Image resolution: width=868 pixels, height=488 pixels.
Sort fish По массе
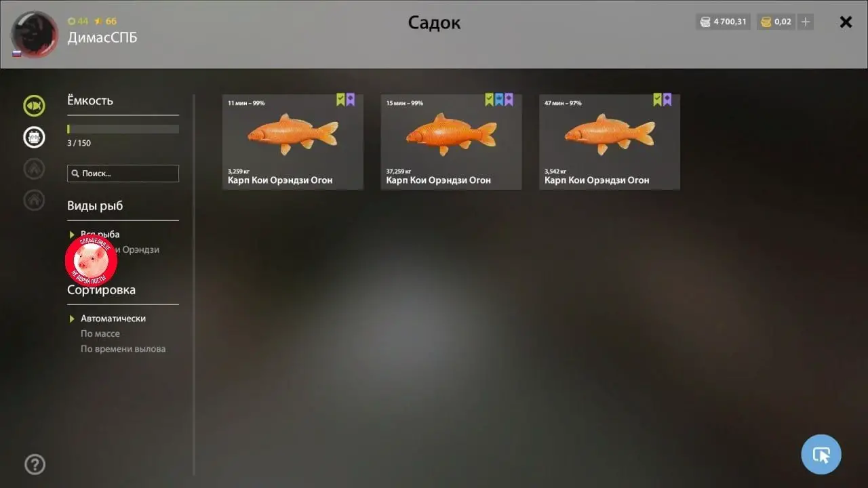[100, 333]
